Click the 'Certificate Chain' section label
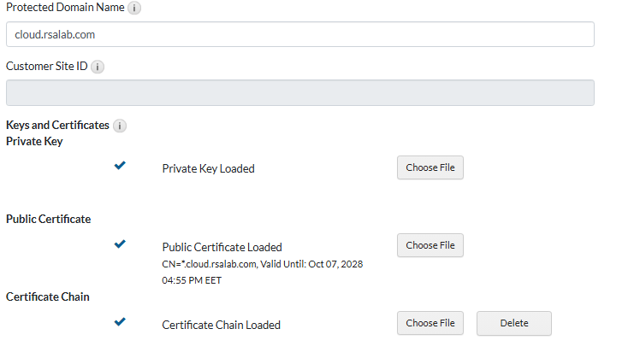 pos(48,296)
